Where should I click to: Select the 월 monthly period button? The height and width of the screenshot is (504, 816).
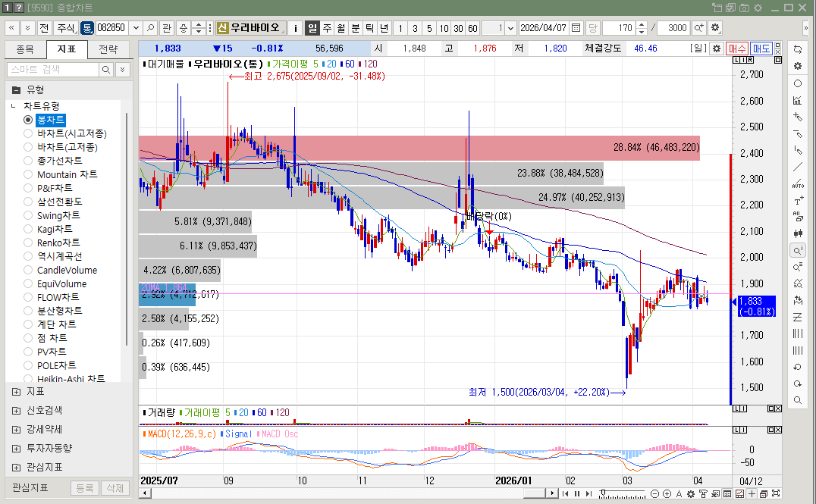pyautogui.click(x=341, y=27)
